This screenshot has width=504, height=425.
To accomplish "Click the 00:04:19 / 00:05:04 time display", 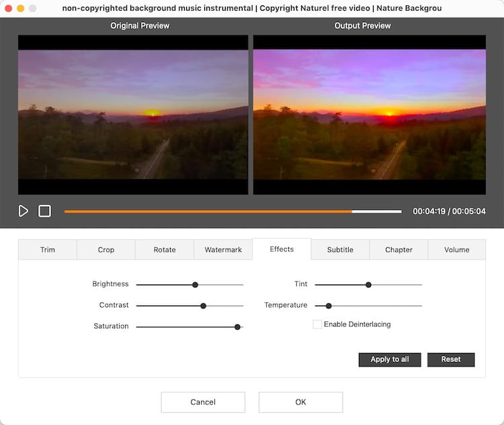I will (x=449, y=211).
